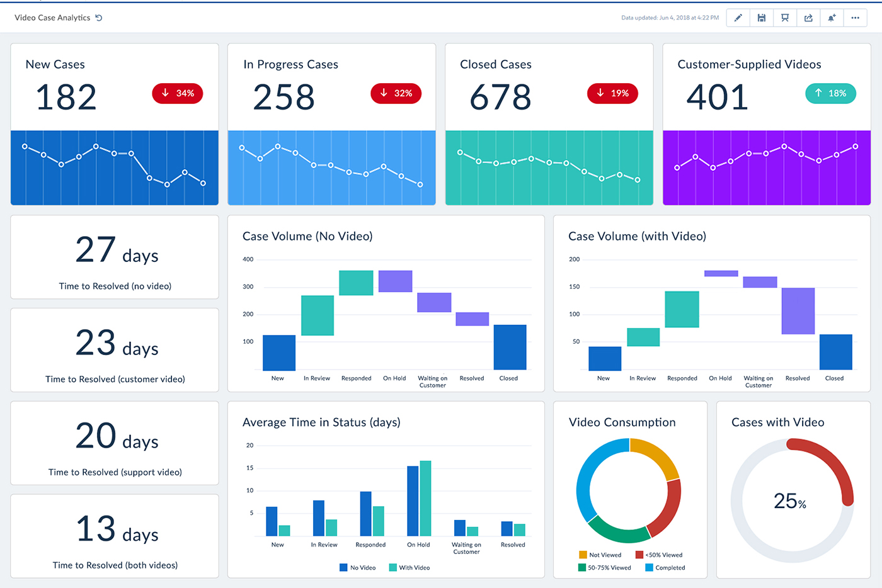Click the pencil edit dashboard icon
882x588 pixels.
point(738,18)
